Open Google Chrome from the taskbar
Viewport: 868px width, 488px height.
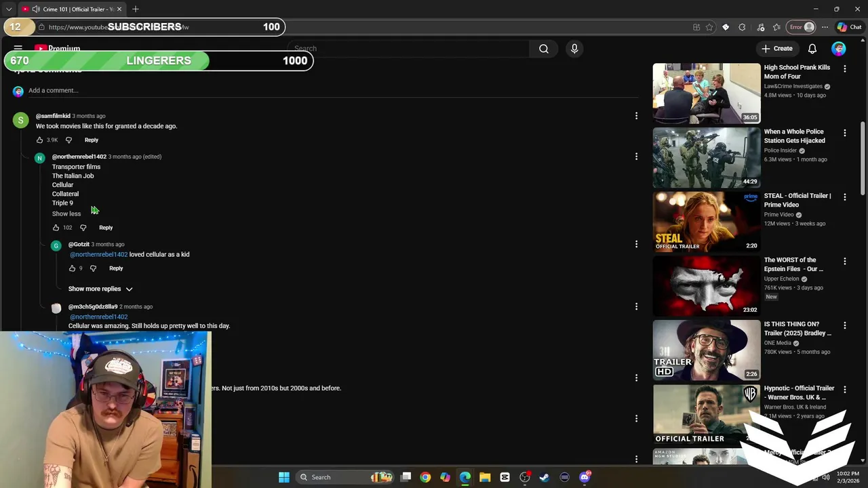tap(425, 477)
